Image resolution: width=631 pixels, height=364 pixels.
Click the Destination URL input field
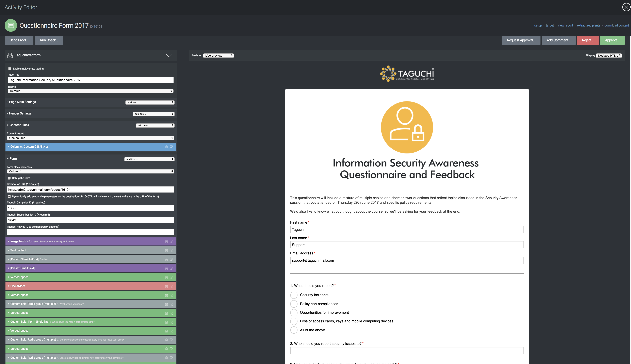pos(91,190)
